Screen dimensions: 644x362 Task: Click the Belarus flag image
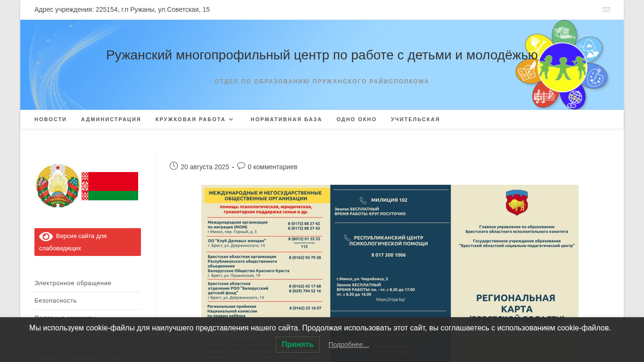click(x=110, y=186)
